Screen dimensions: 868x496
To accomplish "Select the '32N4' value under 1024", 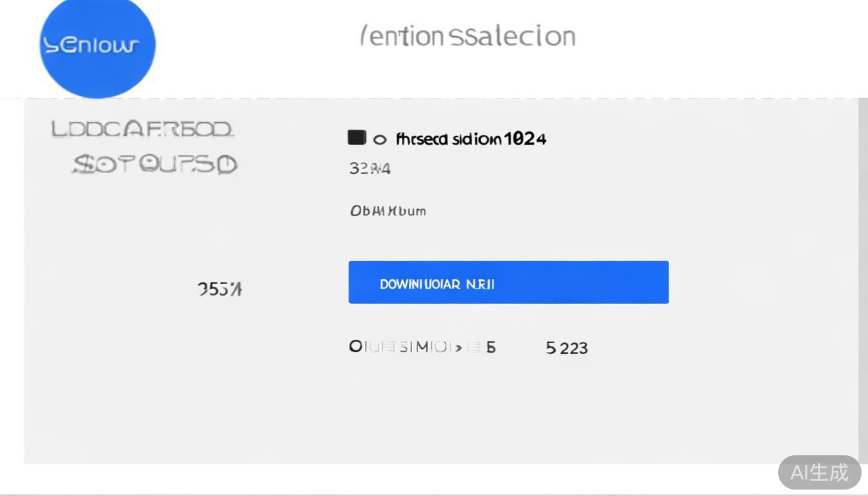I will point(369,169).
